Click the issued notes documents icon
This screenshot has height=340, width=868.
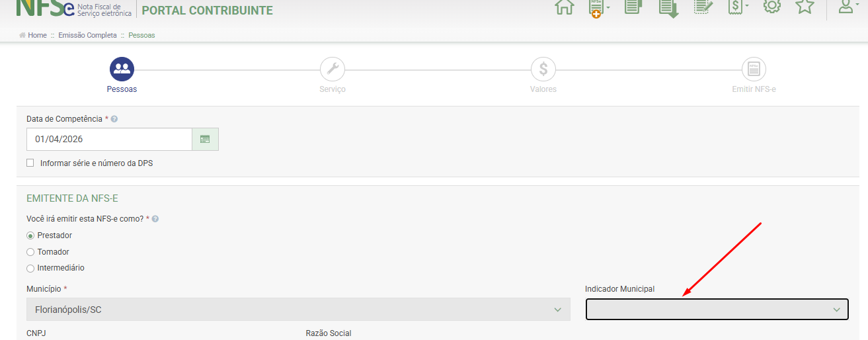coord(633,7)
